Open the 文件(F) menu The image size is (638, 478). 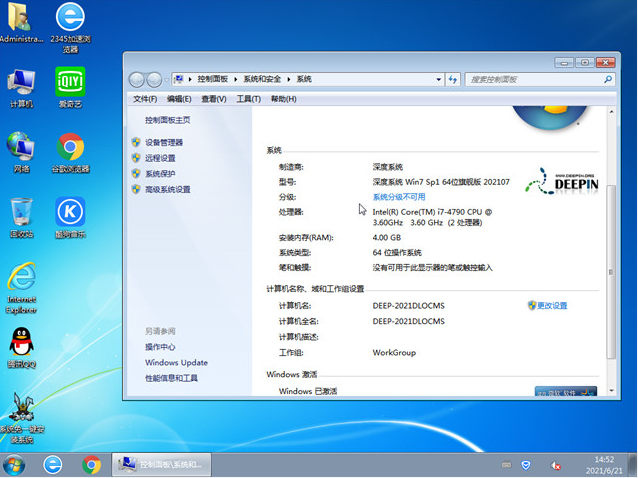(145, 99)
